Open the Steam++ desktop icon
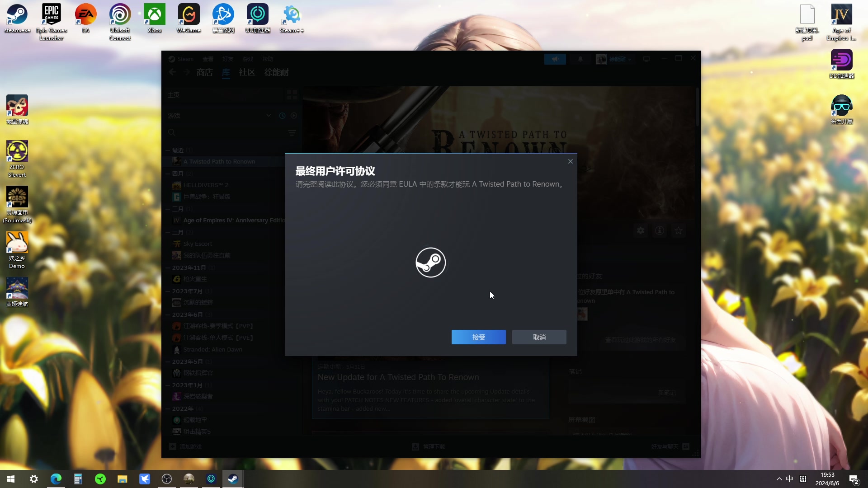Viewport: 868px width, 488px height. [292, 19]
